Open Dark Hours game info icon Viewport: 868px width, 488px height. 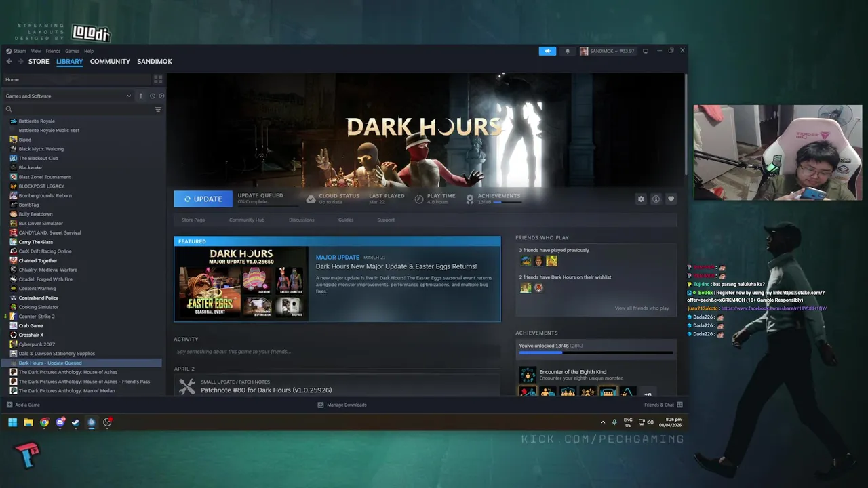coord(656,199)
